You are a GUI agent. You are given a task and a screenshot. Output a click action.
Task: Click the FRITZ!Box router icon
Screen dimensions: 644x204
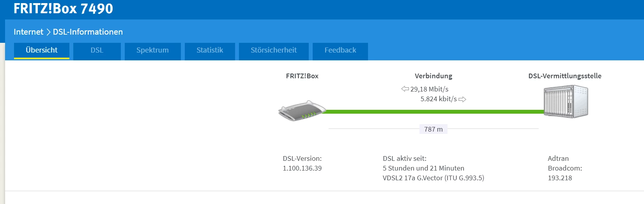pos(302,111)
